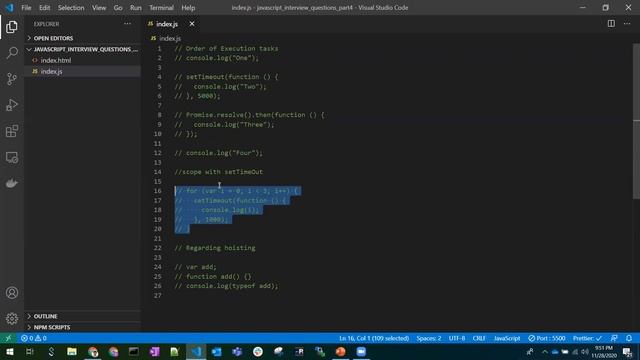Click code line '// console.log(typeof add);'

(226, 286)
